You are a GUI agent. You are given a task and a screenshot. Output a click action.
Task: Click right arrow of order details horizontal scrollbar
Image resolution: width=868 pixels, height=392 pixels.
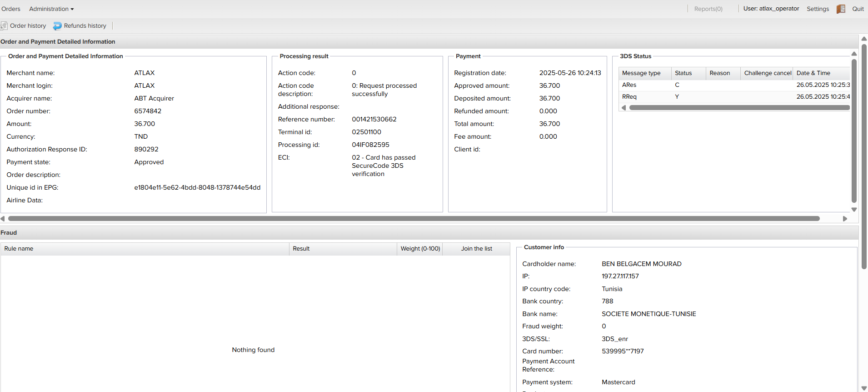coord(845,219)
